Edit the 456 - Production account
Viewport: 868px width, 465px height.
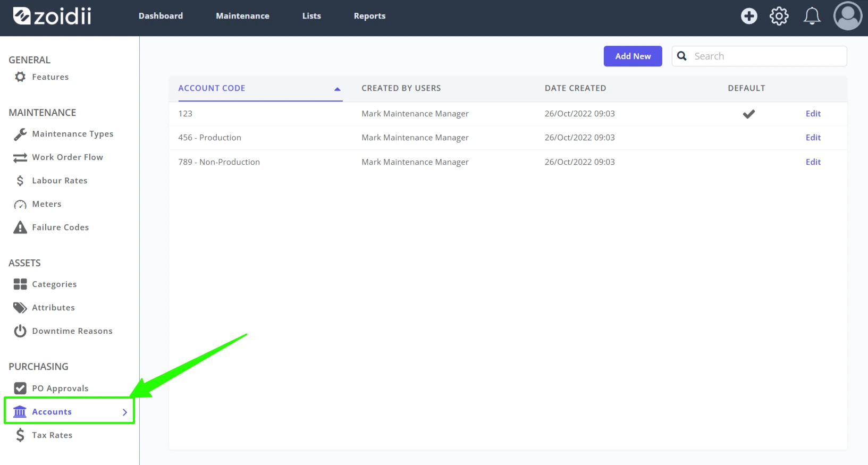(x=813, y=138)
